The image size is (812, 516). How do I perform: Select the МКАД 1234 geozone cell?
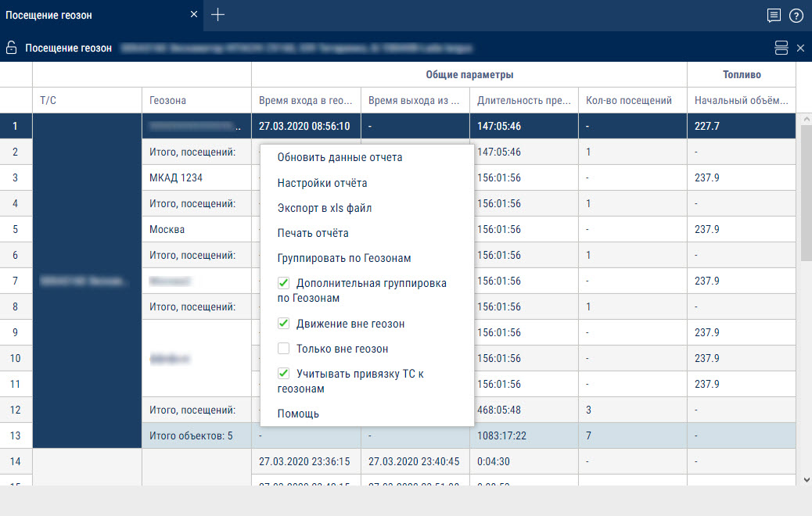[x=197, y=177]
